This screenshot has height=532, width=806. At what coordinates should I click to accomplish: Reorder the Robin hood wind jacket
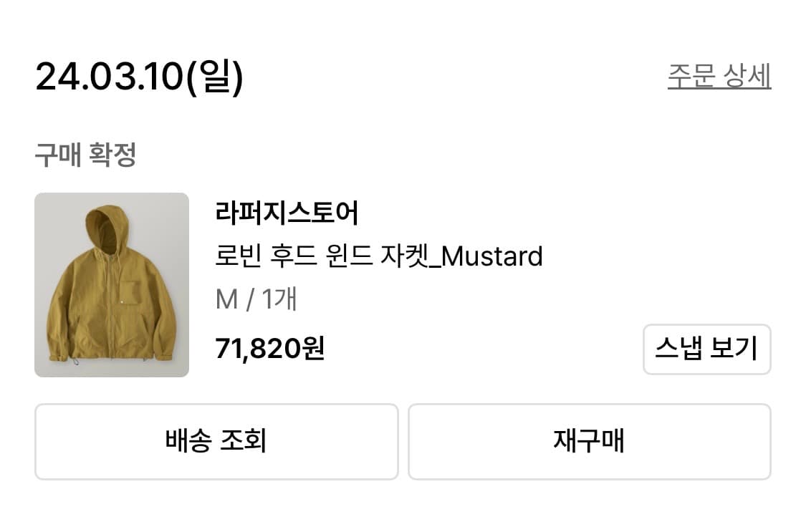point(589,442)
